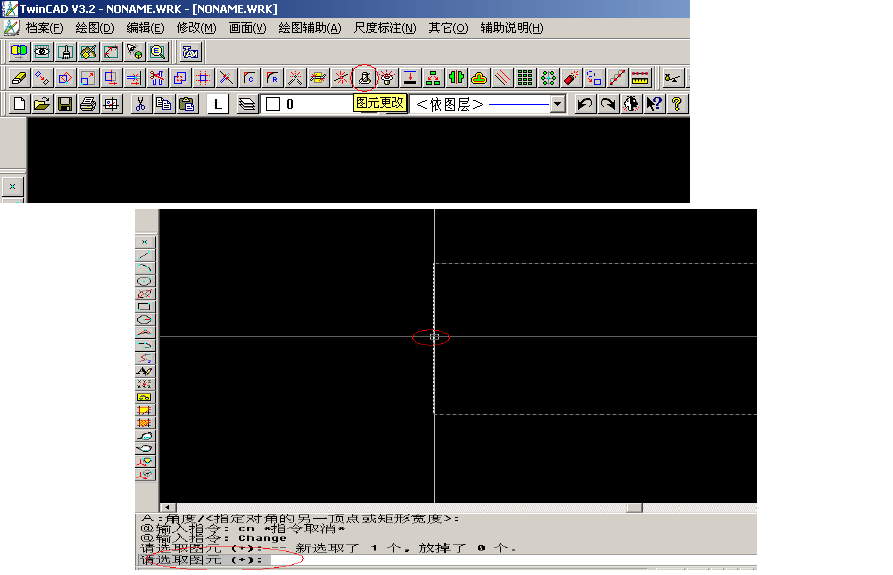The image size is (893, 575).
Task: Open the 绘图辅助(A) menu
Action: [310, 28]
